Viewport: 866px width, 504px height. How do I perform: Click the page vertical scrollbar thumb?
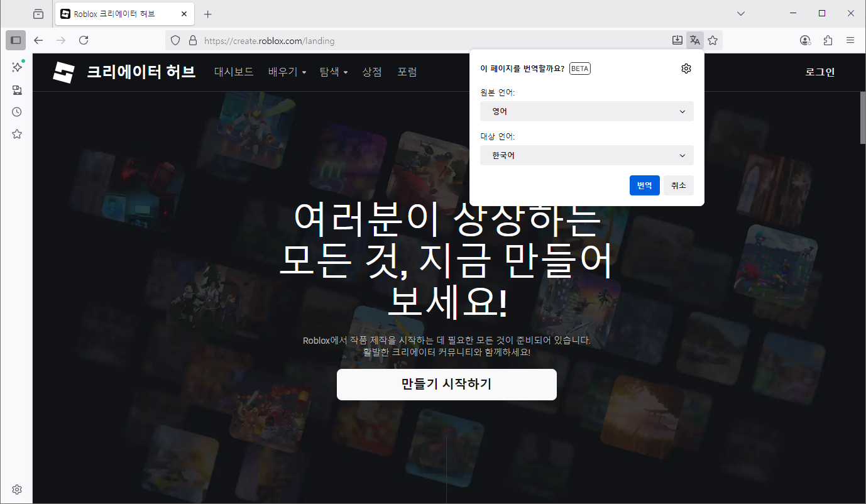point(862,118)
